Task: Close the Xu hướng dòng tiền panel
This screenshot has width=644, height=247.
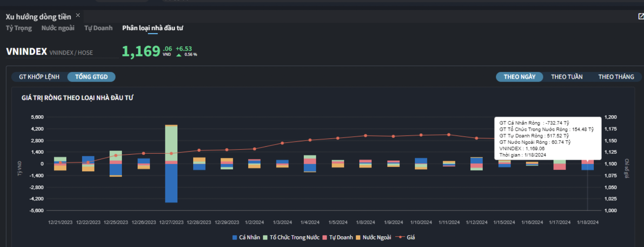Action: 78,15
